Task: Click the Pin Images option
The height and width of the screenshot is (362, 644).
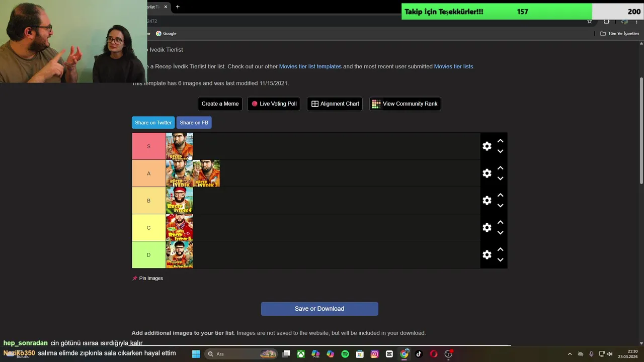Action: pyautogui.click(x=147, y=278)
